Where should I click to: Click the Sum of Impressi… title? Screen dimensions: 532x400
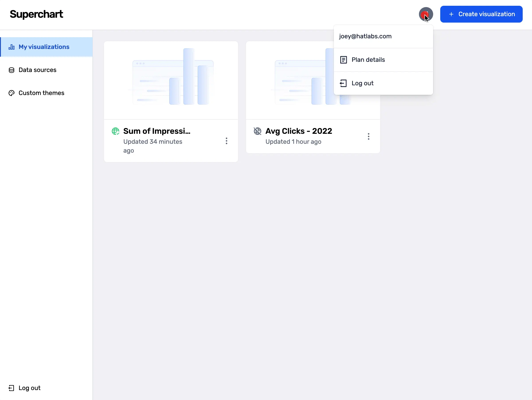click(157, 131)
